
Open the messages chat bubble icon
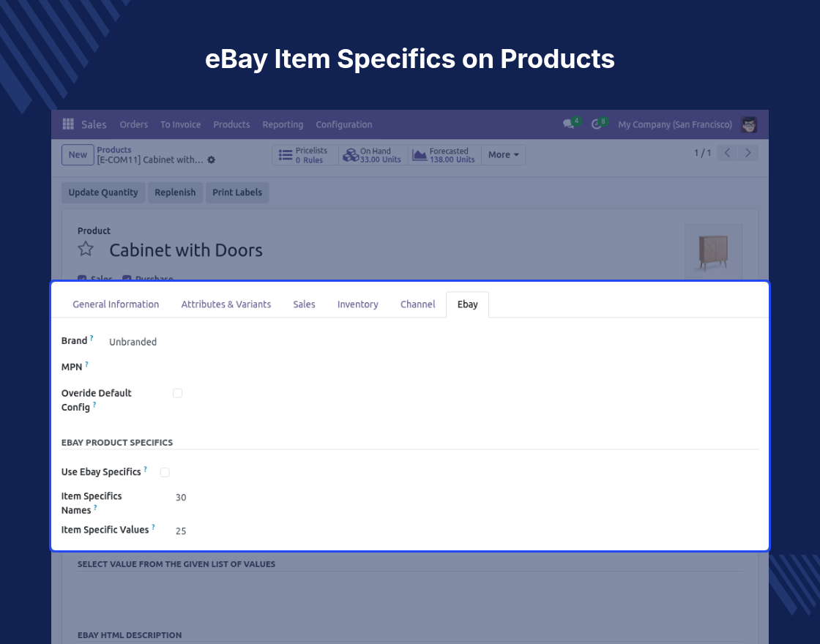click(x=568, y=124)
